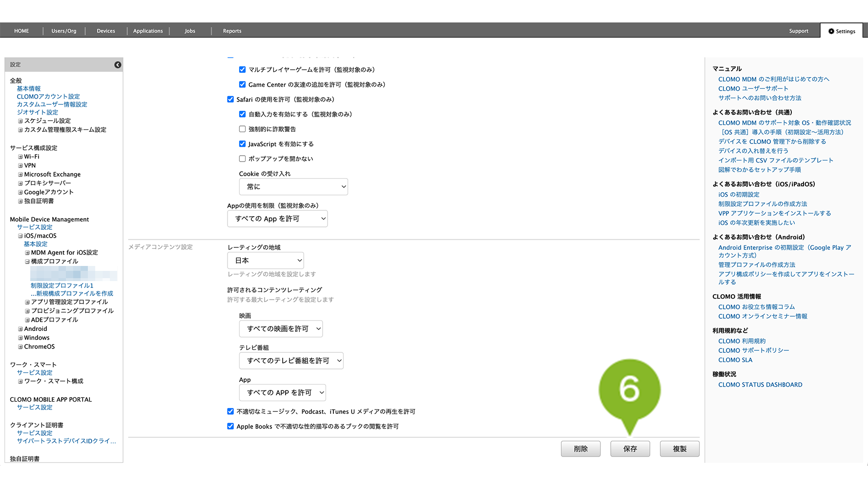Collapse the 設定 sidebar panel arrow icon

click(x=118, y=65)
